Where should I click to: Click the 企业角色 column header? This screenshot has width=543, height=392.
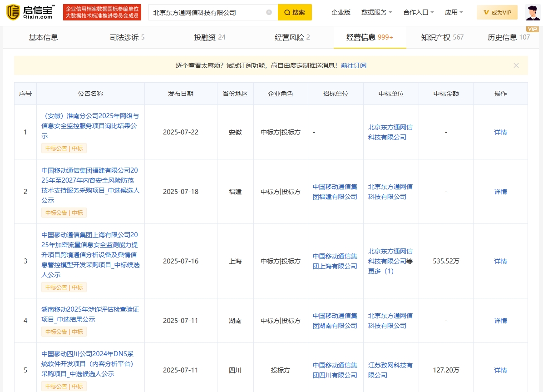(x=281, y=94)
